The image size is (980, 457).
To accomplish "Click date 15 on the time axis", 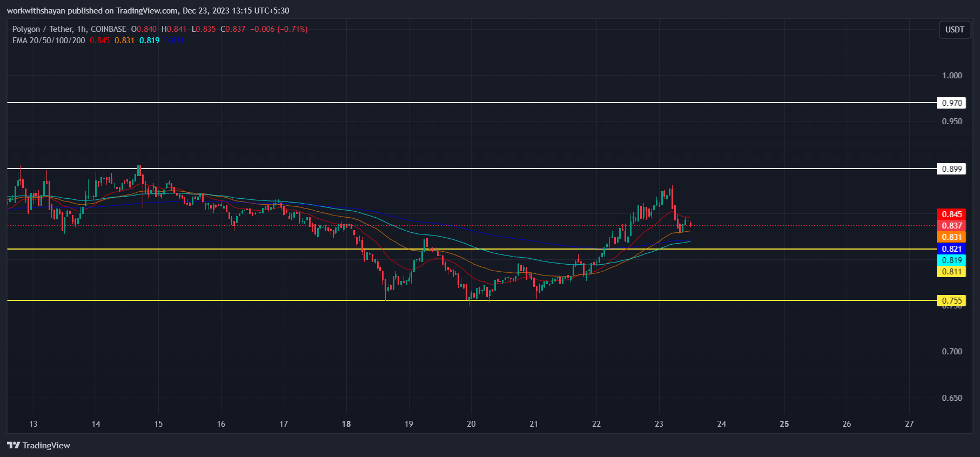I will [158, 424].
